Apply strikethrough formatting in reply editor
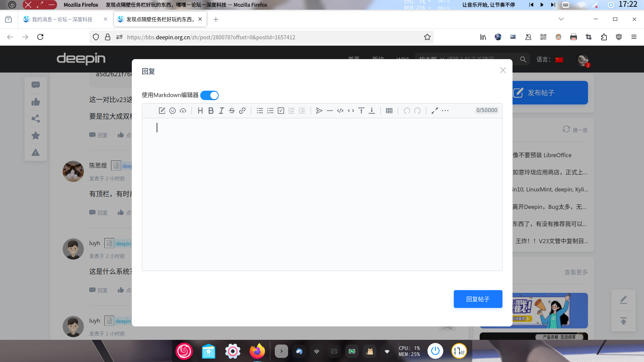Screen dimensions: 644x362 click(x=232, y=111)
